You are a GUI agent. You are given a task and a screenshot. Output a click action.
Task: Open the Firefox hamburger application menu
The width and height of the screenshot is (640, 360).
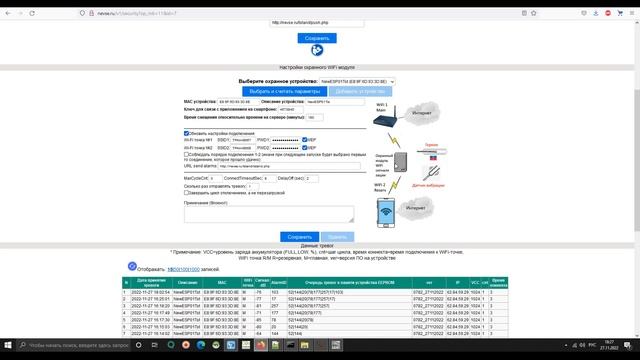pos(632,13)
